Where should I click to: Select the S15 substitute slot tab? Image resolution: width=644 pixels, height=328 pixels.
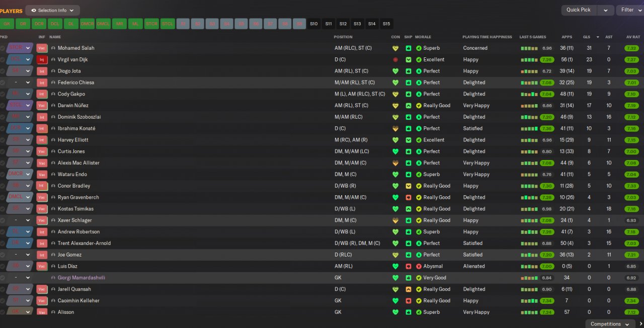click(386, 24)
